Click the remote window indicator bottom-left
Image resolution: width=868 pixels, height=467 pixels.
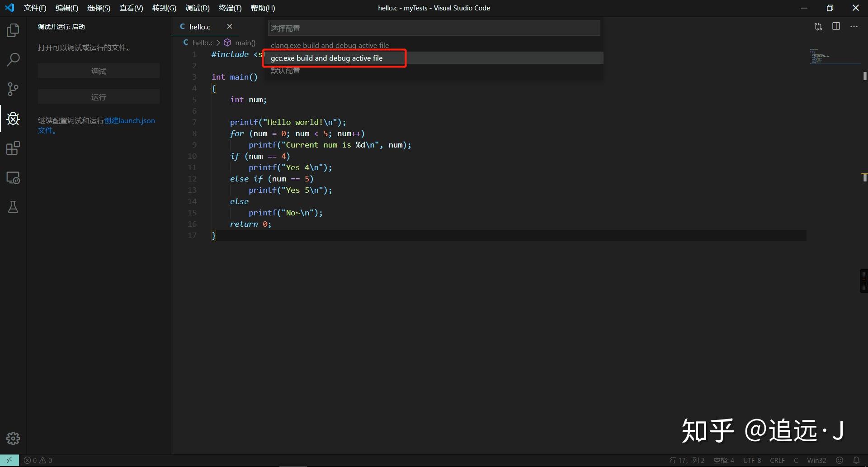point(9,460)
